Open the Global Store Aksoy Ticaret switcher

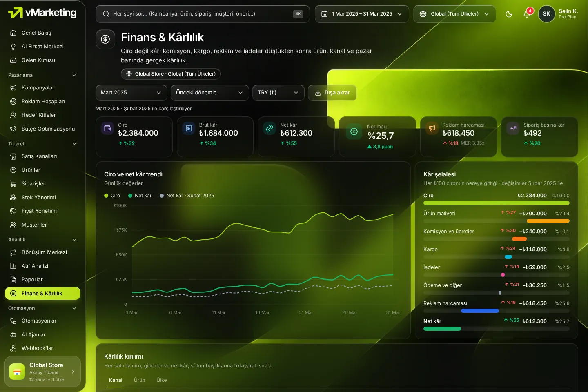(42, 371)
